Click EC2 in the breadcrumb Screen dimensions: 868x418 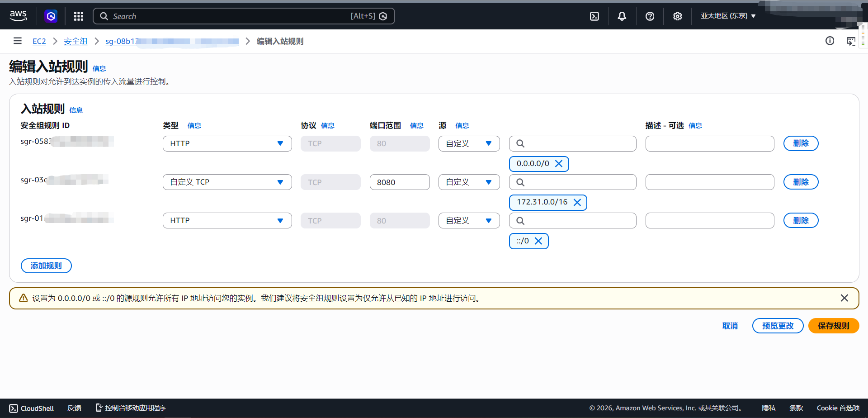coord(39,41)
